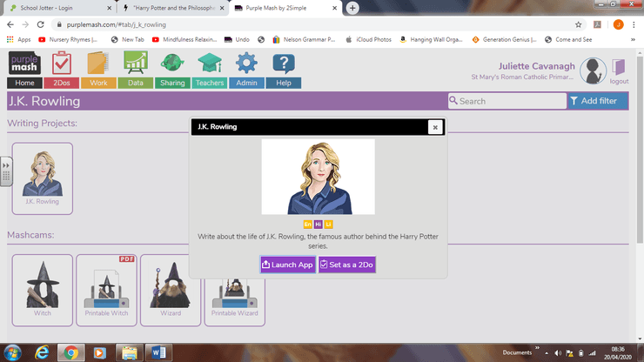
Task: Select the Work tab label
Action: click(98, 83)
